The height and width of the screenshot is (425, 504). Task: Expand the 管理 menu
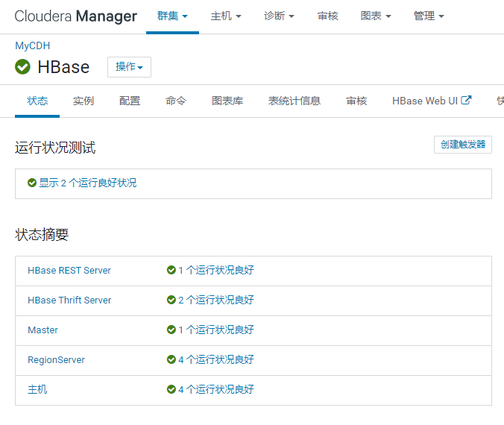[429, 16]
